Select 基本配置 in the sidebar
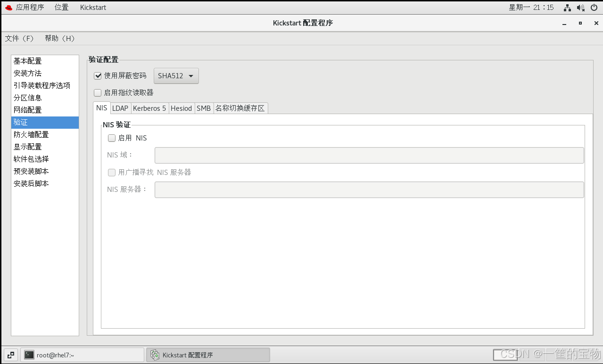 [45, 61]
